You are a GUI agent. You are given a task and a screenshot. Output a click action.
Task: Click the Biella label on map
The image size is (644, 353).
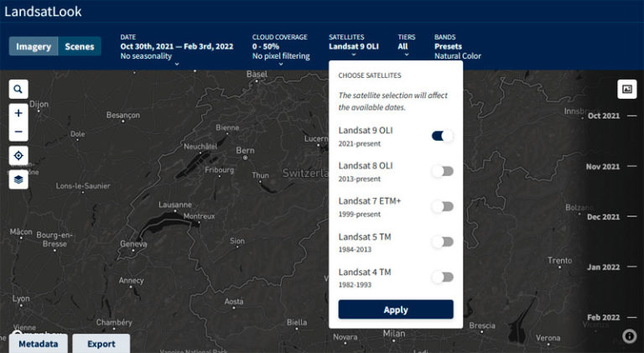pos(297,323)
